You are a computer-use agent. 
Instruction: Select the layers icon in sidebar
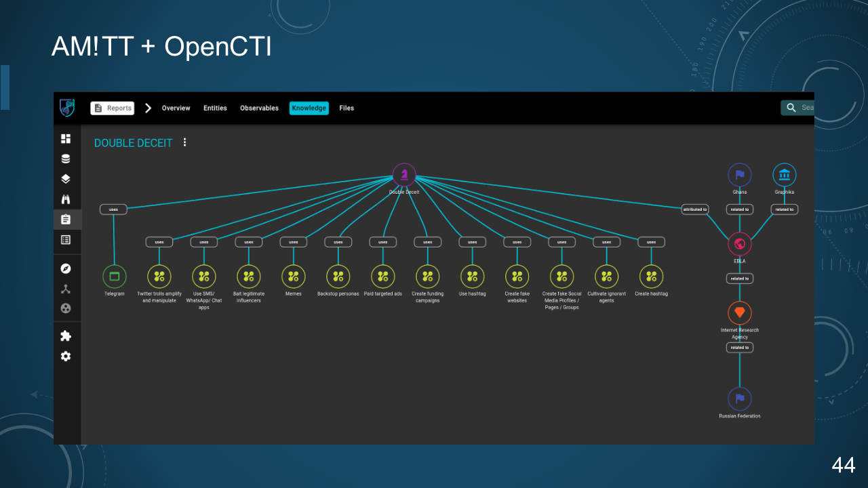[66, 179]
